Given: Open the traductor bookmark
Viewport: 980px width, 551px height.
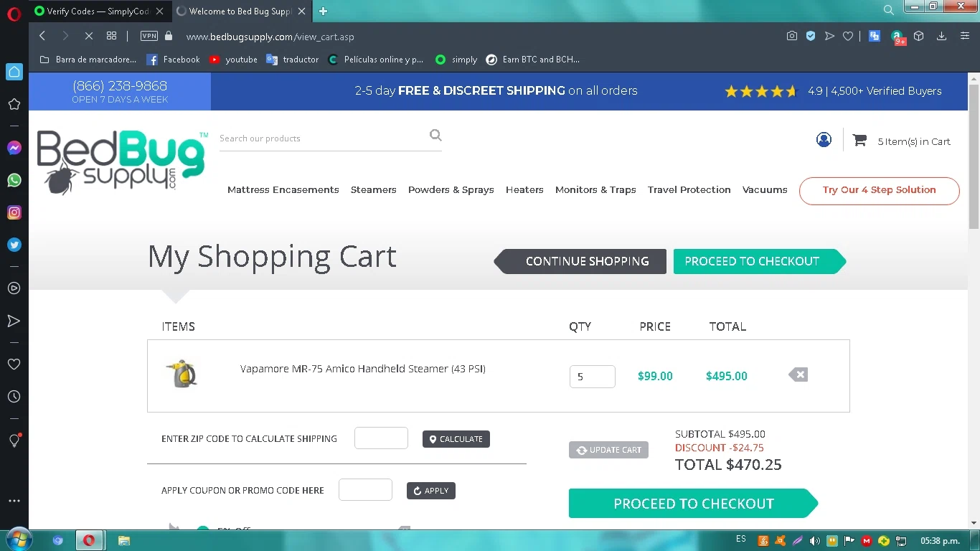Looking at the screenshot, I should pos(292,60).
